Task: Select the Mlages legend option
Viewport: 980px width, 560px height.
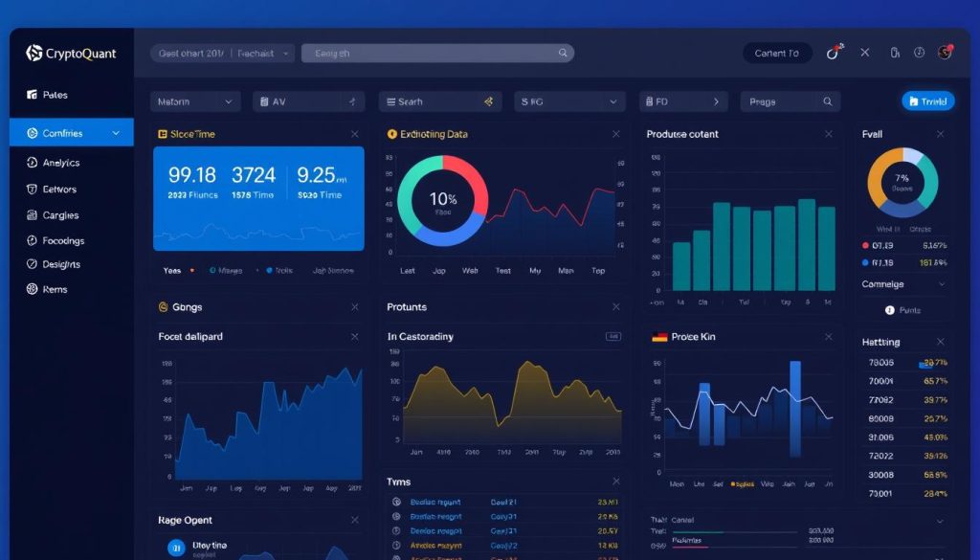Action: click(x=226, y=271)
